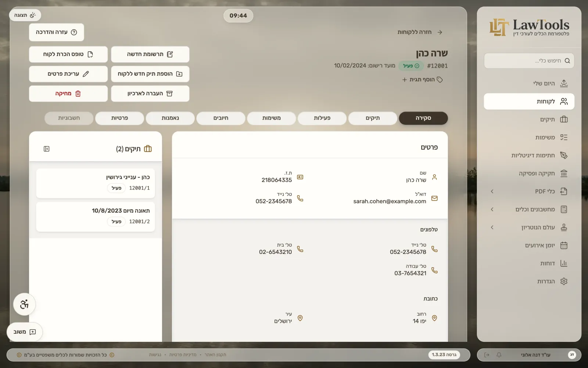The image size is (588, 368).
Task: Click the הוסף תגית add tag link
Action: pos(423,79)
